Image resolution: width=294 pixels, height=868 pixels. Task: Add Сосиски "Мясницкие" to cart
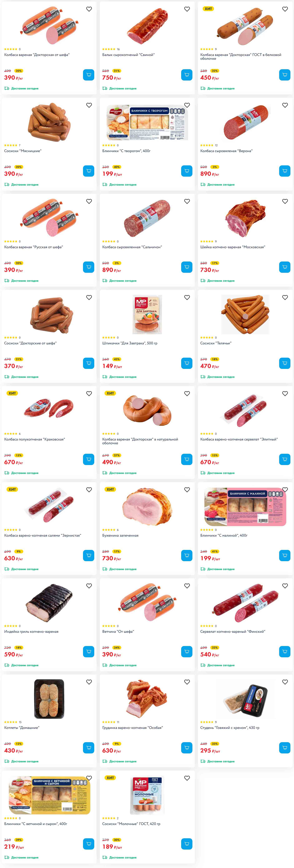(88, 171)
